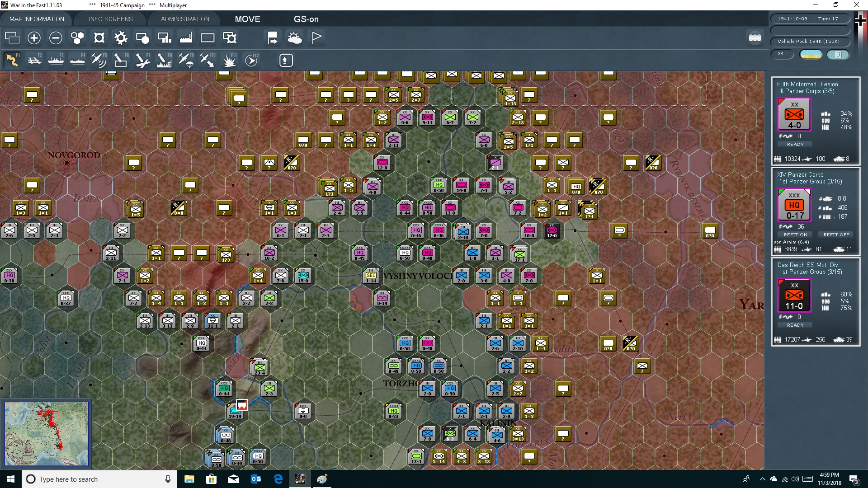The image size is (868, 488).
Task: Select Build fortified zone F11 icon
Action: (x=229, y=60)
